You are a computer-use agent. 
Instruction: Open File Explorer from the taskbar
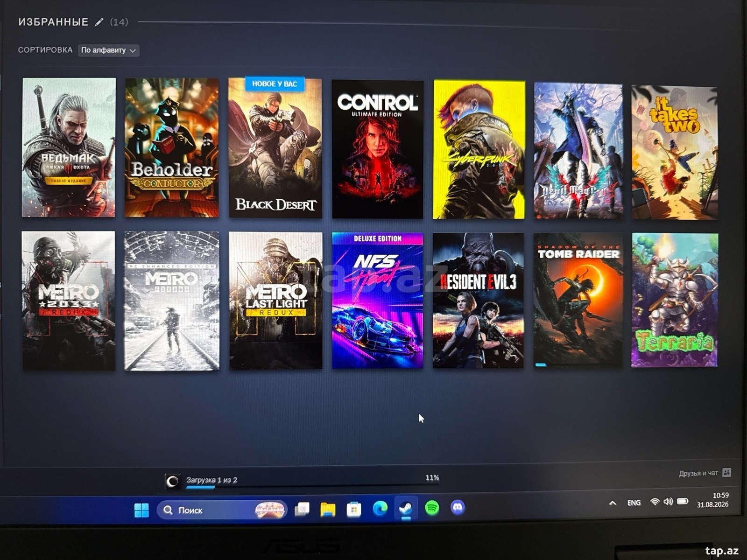tap(328, 509)
